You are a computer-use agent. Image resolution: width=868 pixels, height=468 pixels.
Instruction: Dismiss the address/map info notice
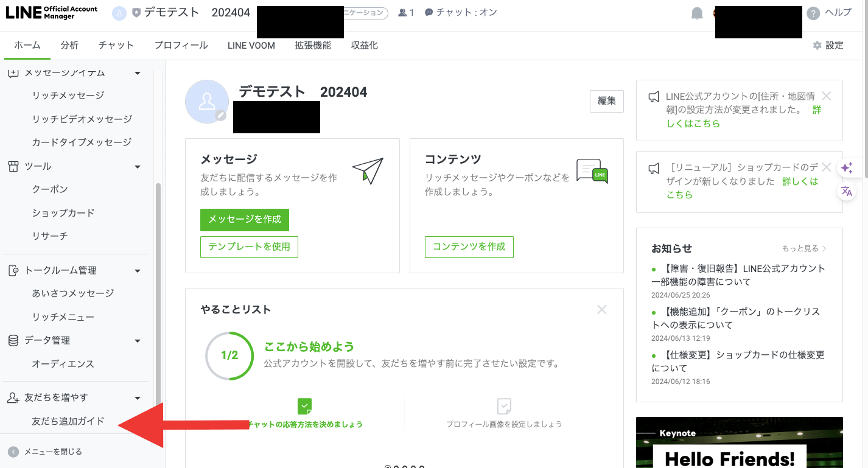click(826, 96)
